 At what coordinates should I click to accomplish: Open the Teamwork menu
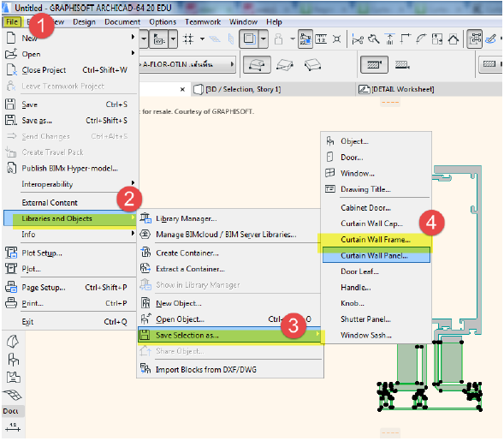(203, 22)
